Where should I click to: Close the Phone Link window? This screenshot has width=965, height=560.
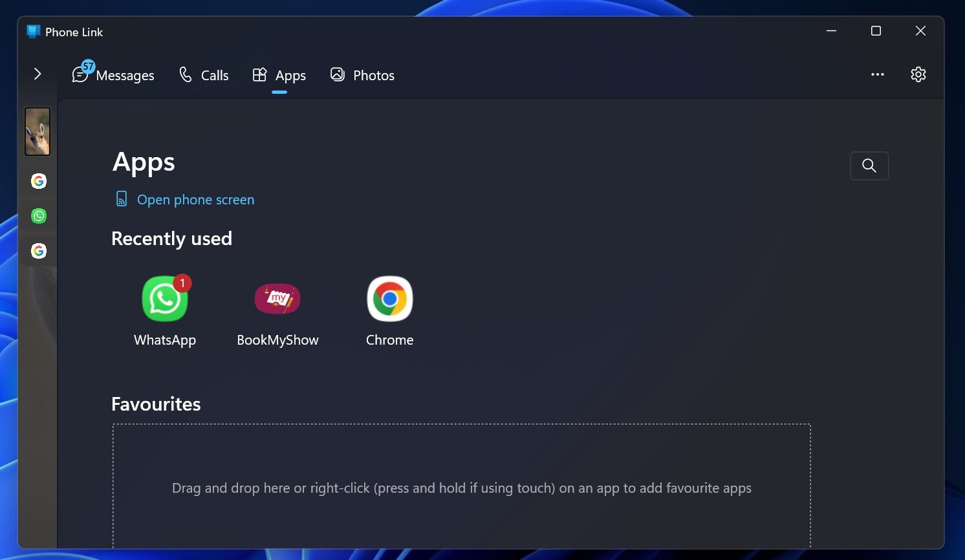(x=920, y=31)
